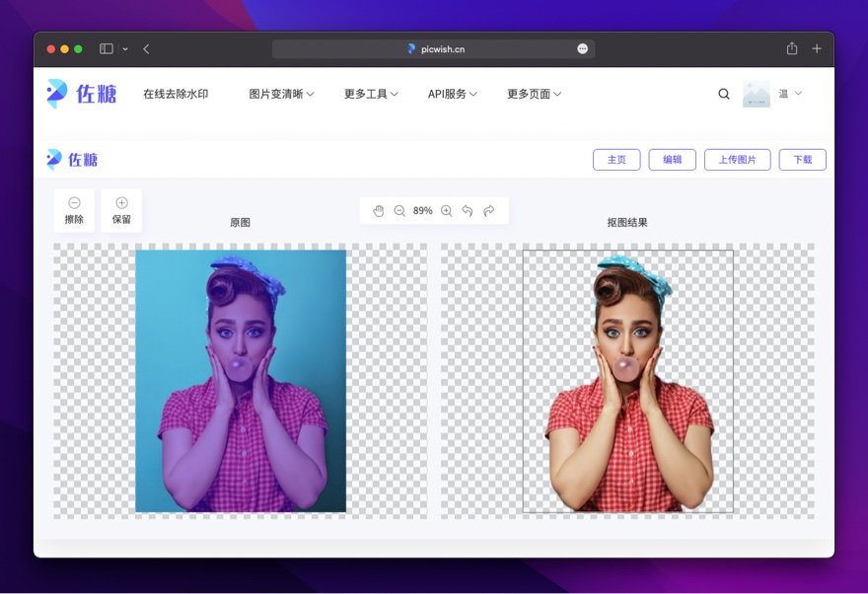868x594 pixels.
Task: Click the cutout result image
Action: (628, 381)
